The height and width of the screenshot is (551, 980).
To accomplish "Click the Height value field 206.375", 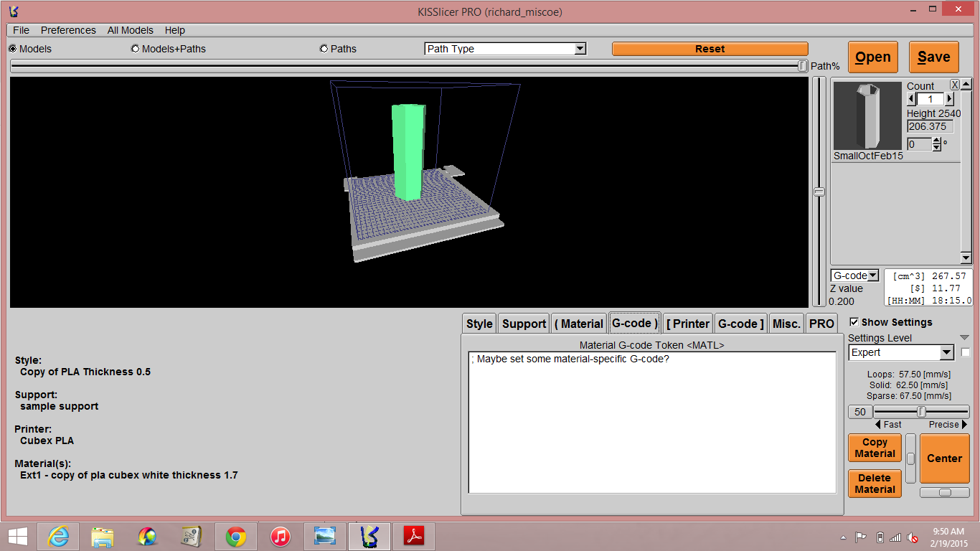I will (x=930, y=126).
